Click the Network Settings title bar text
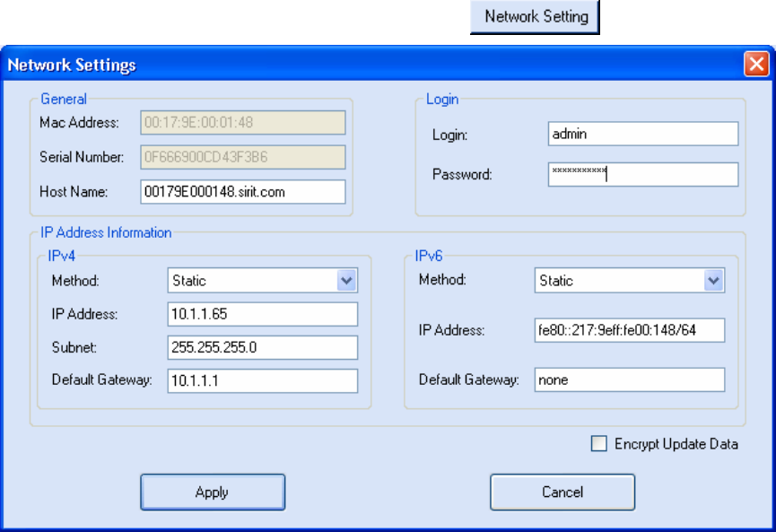This screenshot has height=532, width=776. point(72,65)
